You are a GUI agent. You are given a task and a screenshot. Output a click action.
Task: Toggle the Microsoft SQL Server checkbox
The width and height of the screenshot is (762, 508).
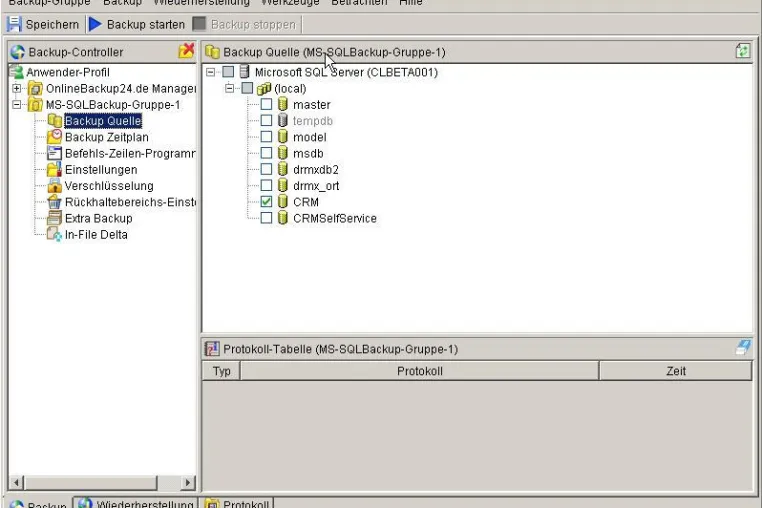point(228,72)
